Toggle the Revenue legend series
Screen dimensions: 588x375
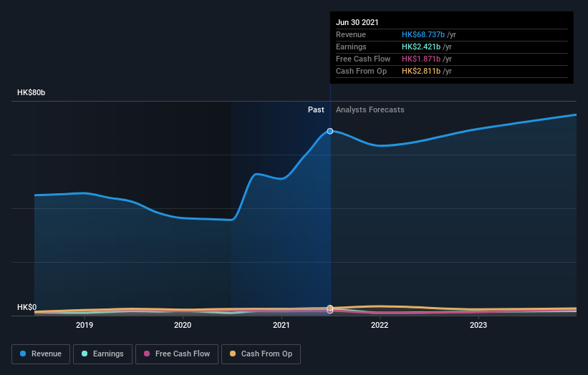(41, 354)
